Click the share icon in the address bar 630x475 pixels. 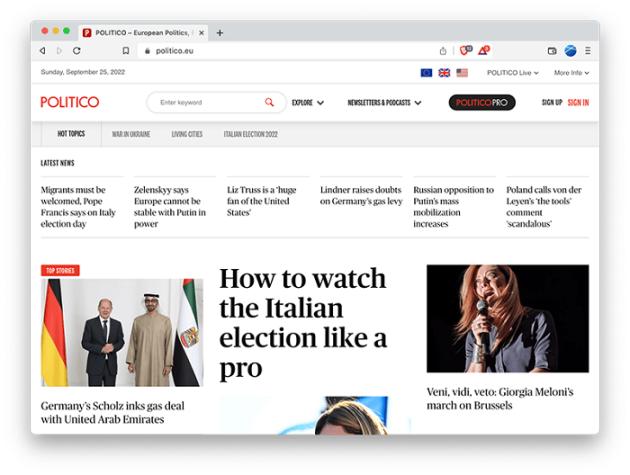click(443, 51)
